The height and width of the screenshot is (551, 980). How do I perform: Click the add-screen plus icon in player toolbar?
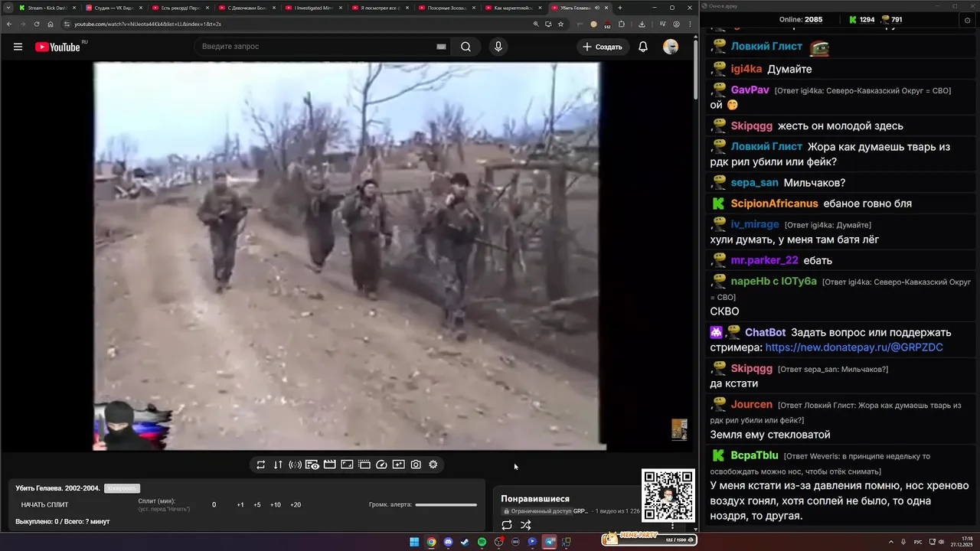398,465
